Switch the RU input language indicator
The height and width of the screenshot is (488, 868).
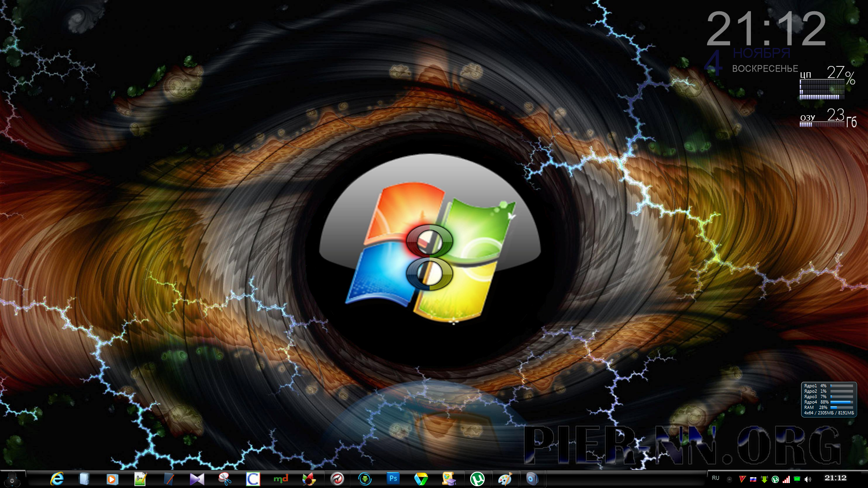(x=716, y=478)
